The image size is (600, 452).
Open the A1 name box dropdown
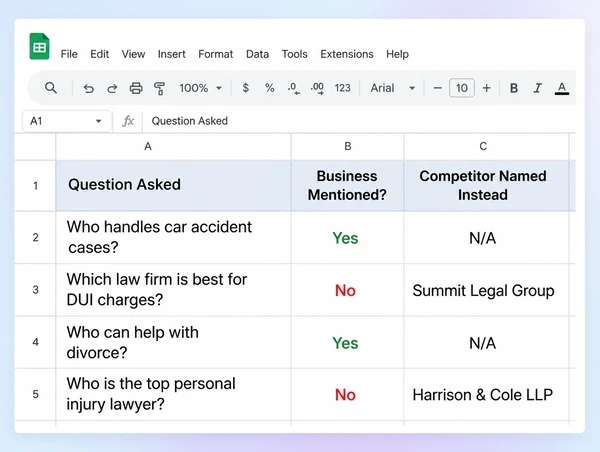pyautogui.click(x=98, y=121)
